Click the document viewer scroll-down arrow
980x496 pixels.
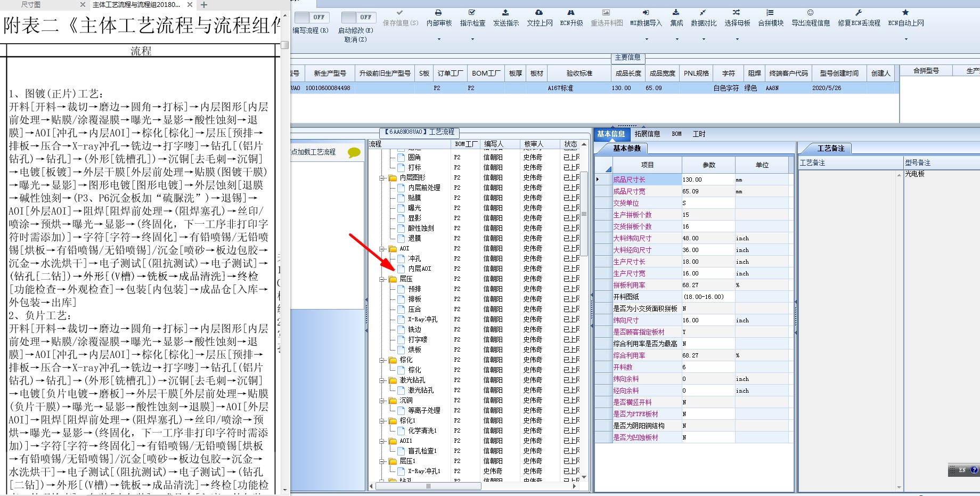tap(285, 490)
